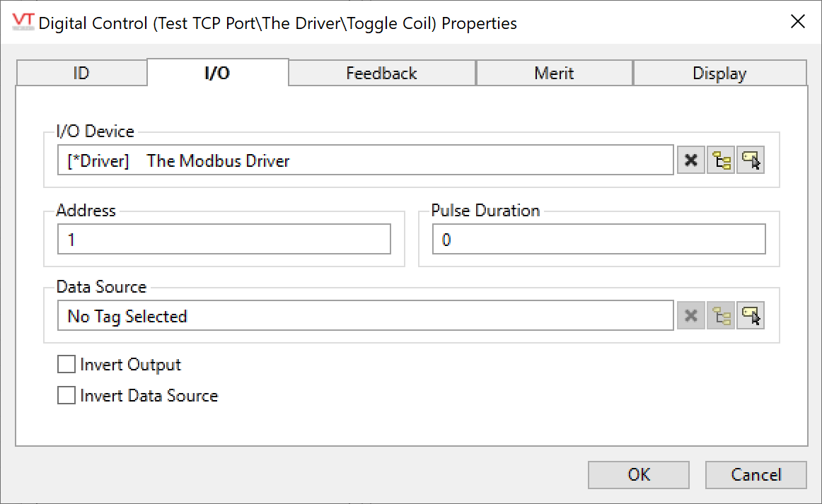Show the Display tab

719,74
